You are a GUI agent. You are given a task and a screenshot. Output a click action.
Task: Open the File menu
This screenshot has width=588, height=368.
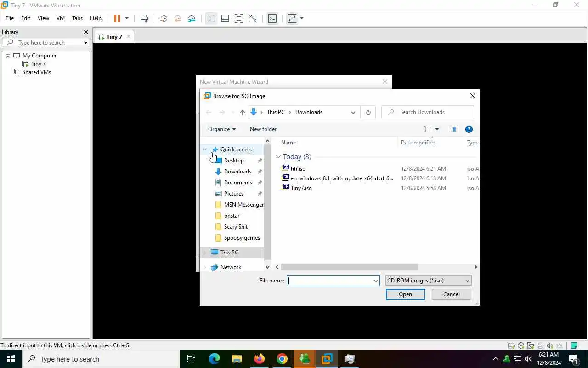click(10, 18)
